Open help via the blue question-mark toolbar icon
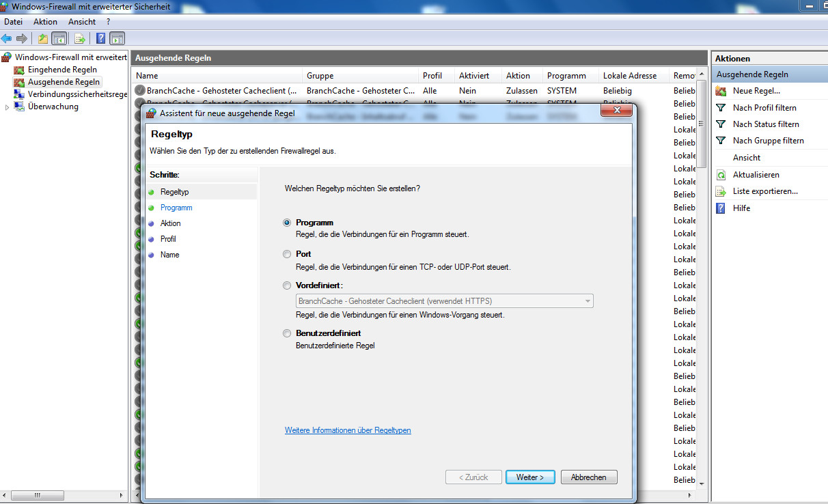The width and height of the screenshot is (828, 504). [101, 38]
